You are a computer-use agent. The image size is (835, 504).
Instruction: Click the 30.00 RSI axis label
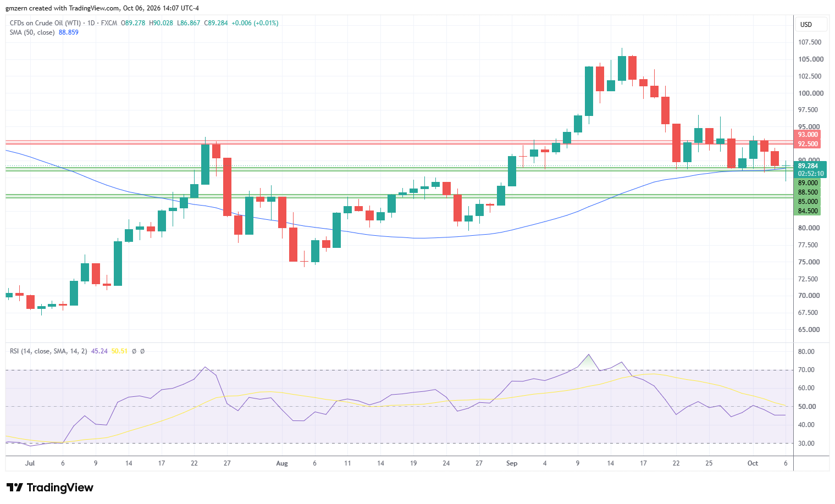coord(806,444)
